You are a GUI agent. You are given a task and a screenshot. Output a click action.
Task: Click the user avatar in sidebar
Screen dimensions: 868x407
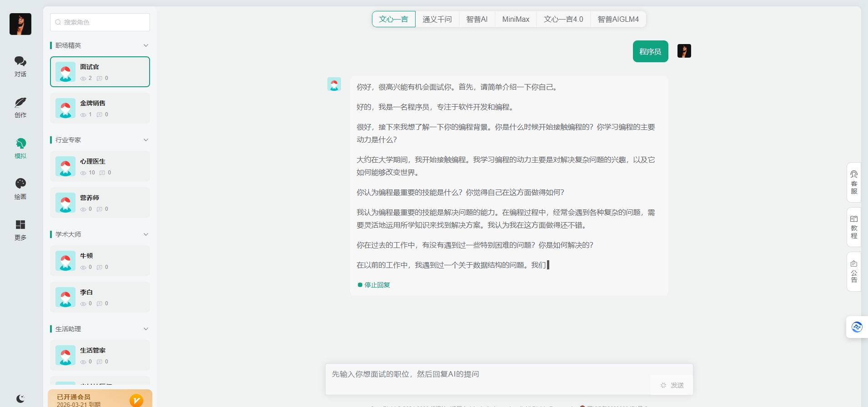tap(20, 24)
